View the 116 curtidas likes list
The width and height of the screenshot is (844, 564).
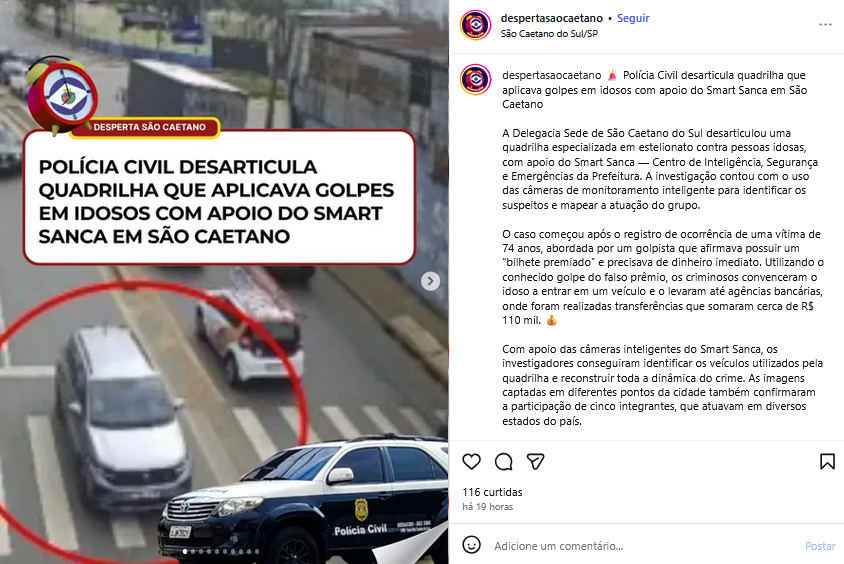(492, 492)
